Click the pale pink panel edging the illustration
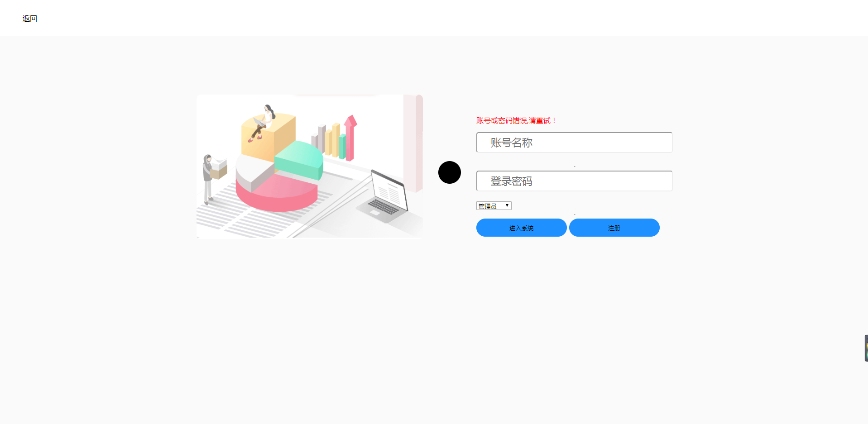Screen dimensions: 868x424 pos(413,143)
